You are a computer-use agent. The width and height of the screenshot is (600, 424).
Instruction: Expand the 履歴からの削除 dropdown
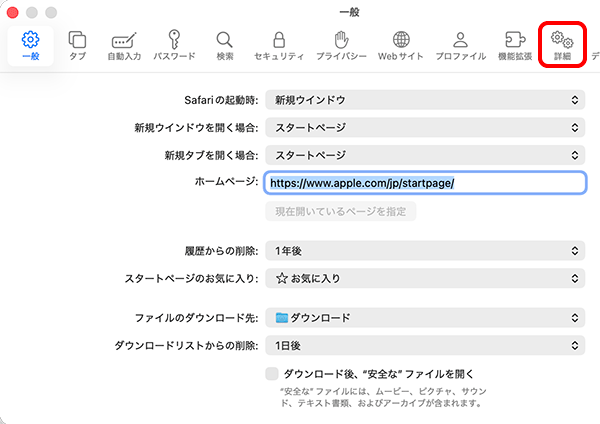click(x=426, y=248)
